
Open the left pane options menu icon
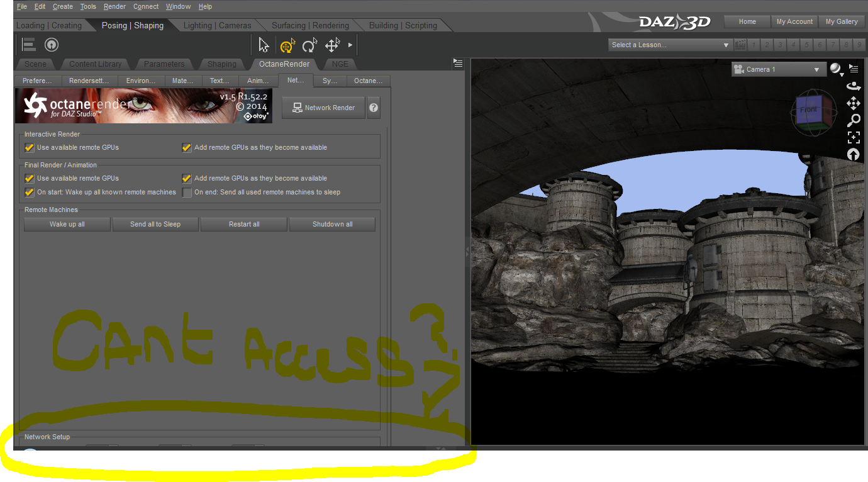click(x=458, y=63)
